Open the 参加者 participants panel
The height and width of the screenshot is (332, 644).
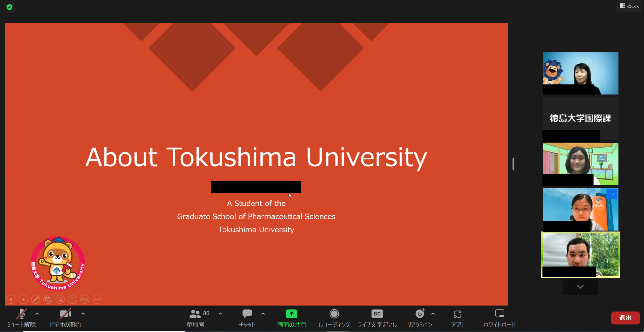(196, 318)
